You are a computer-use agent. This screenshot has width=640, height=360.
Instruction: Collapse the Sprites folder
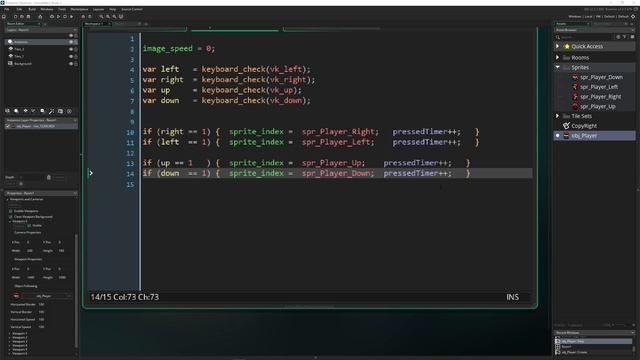[558, 67]
